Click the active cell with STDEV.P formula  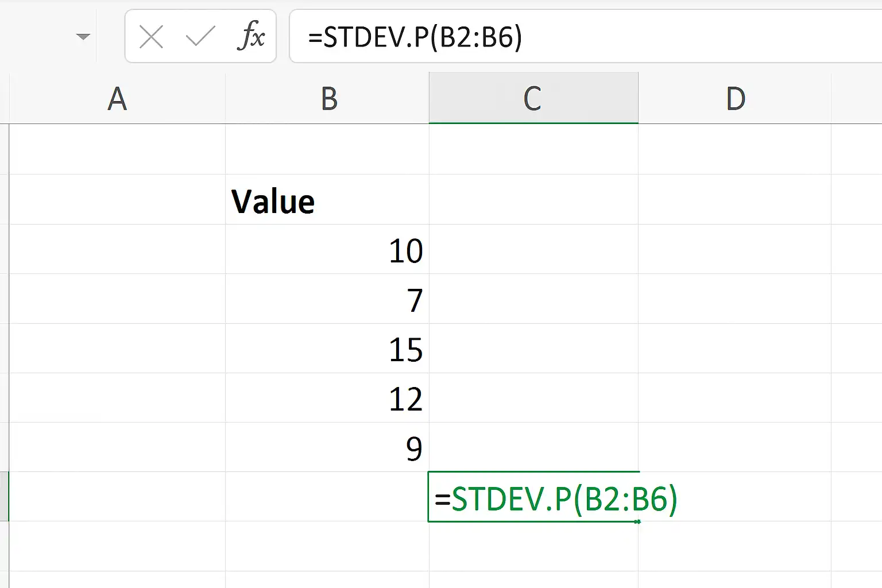coord(533,497)
